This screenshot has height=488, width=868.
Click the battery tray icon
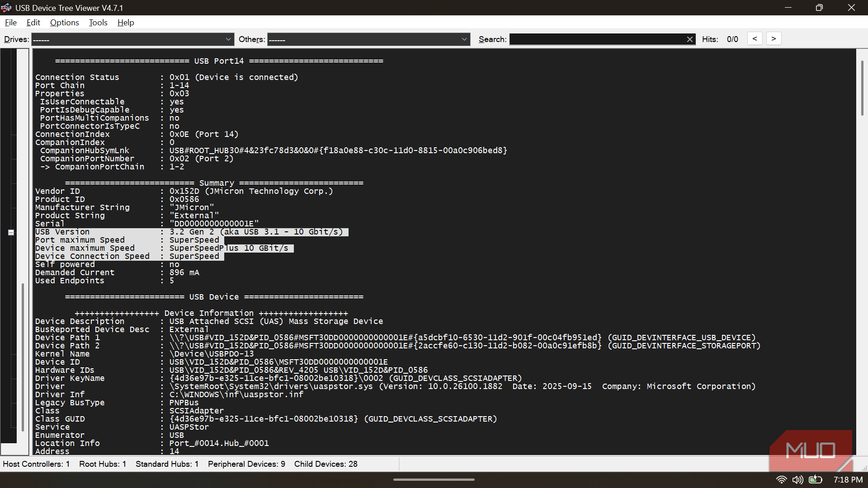click(x=816, y=479)
